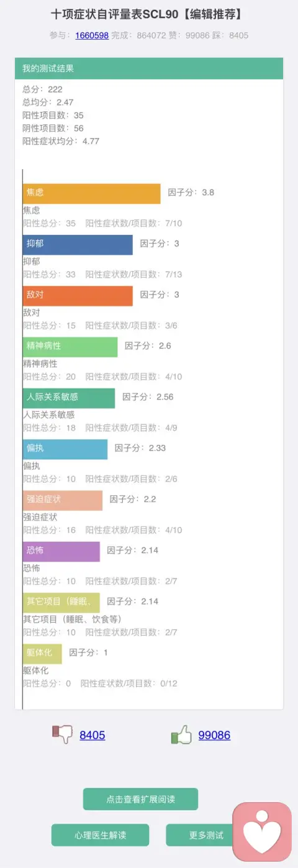Screen dimensions: 298x868
Task: Click 点击查看扩展阅读 button
Action: coord(140,799)
